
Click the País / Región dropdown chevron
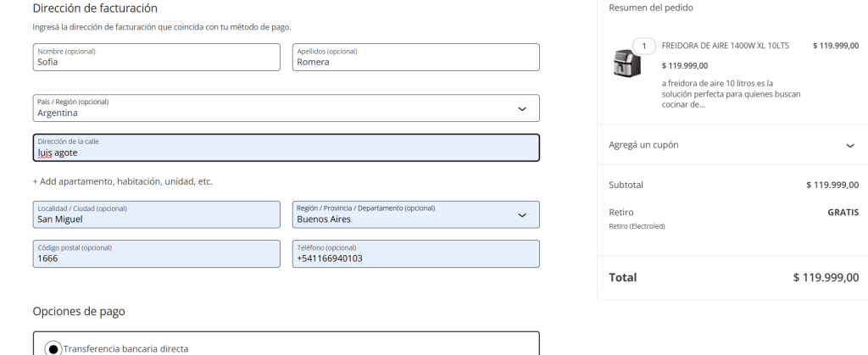522,108
